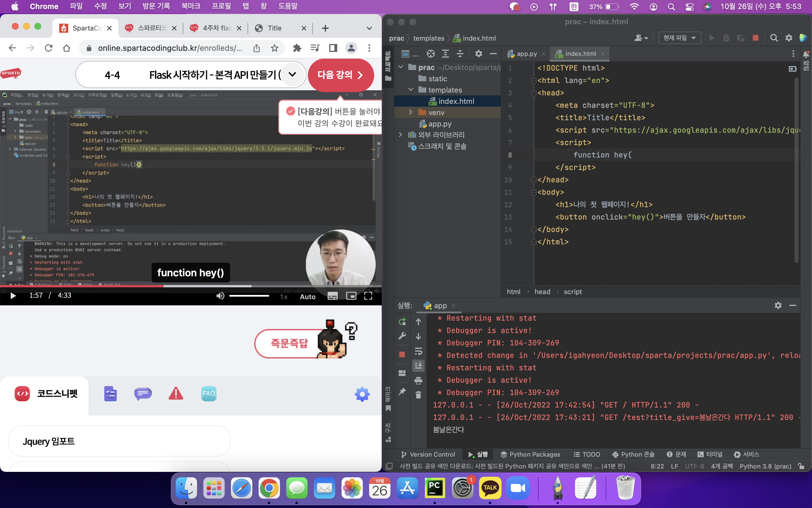Screen dimensions: 812x508
Task: Click the up arrow in run console
Action: tap(418, 321)
